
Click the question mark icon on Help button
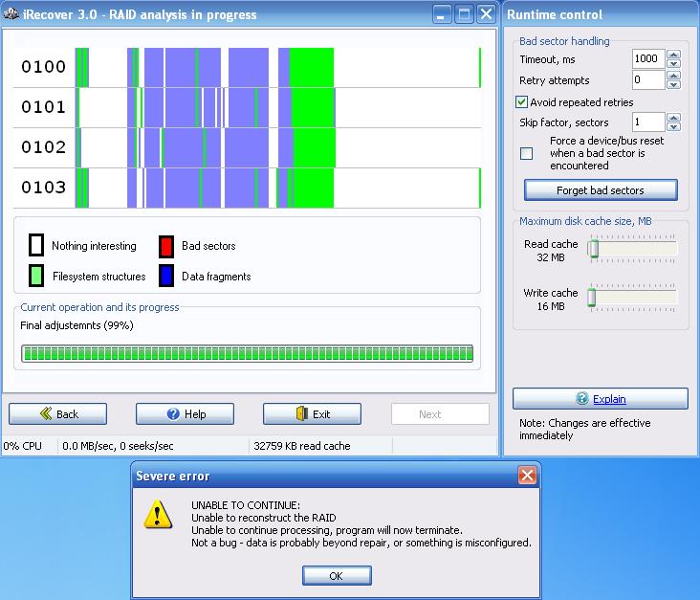[x=173, y=414]
